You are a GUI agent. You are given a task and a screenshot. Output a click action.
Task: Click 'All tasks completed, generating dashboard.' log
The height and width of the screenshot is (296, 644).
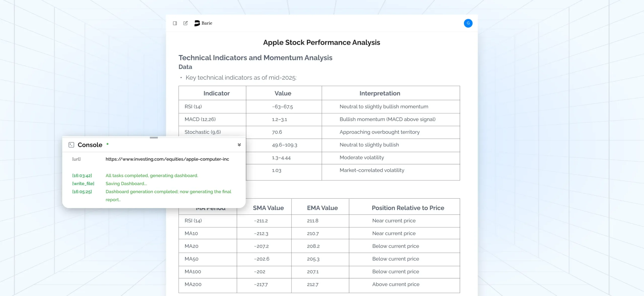(152, 176)
